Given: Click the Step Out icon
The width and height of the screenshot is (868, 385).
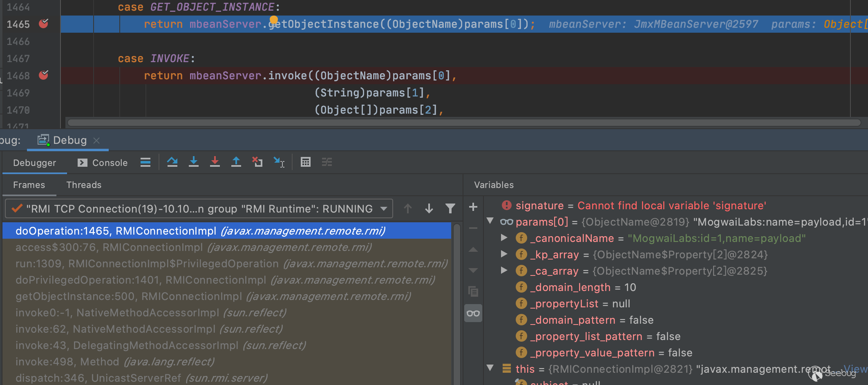Looking at the screenshot, I should (x=236, y=162).
